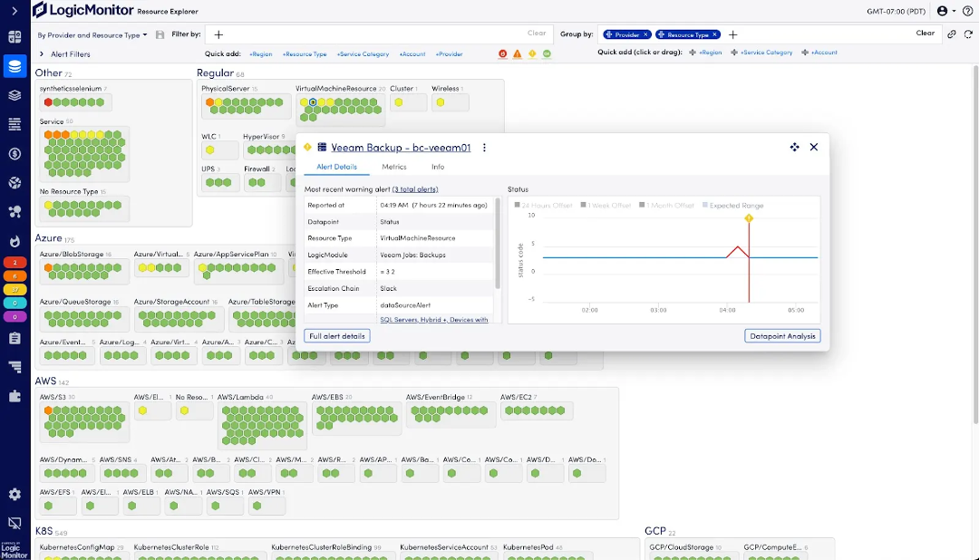
Task: Click the move handle icon in the Veeam popup
Action: (794, 147)
